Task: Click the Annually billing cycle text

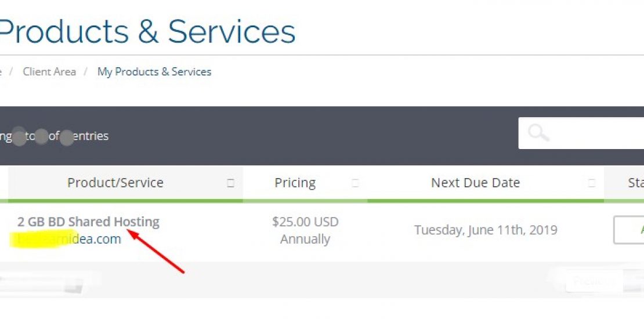Action: 305,239
